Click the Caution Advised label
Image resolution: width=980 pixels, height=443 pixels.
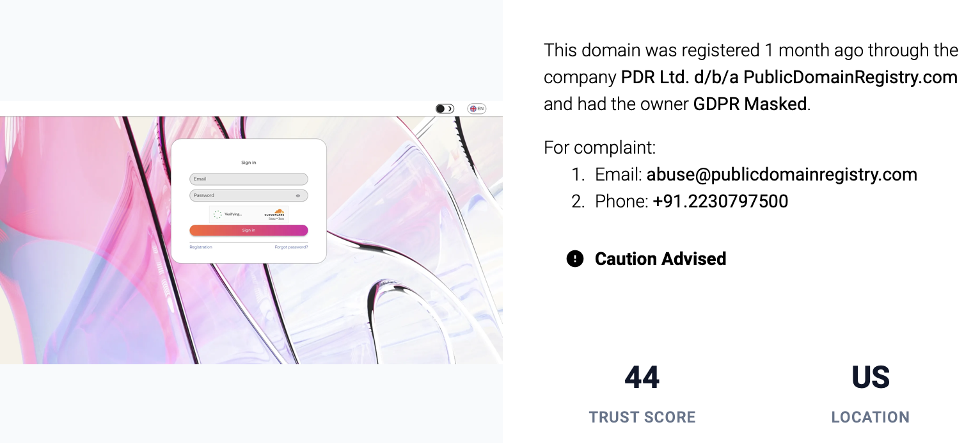coord(660,259)
